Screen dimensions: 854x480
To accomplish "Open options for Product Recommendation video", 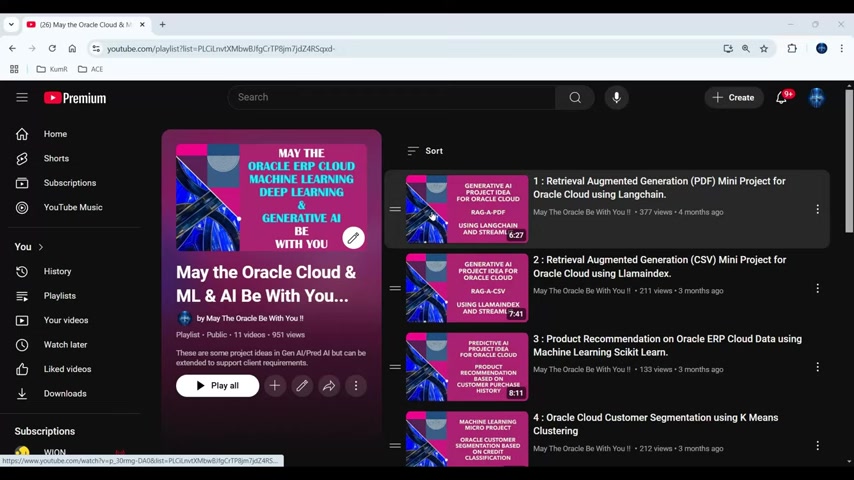I will 818,367.
